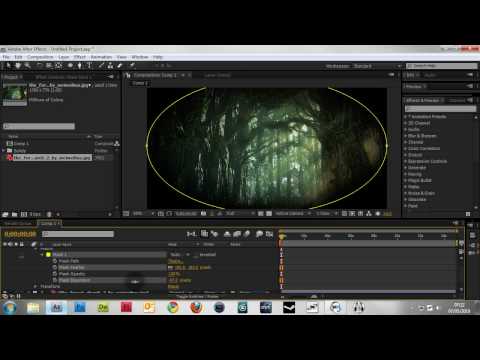Screen dimensions: 480x360
Task: Click the Project panel search field
Action: (39, 126)
